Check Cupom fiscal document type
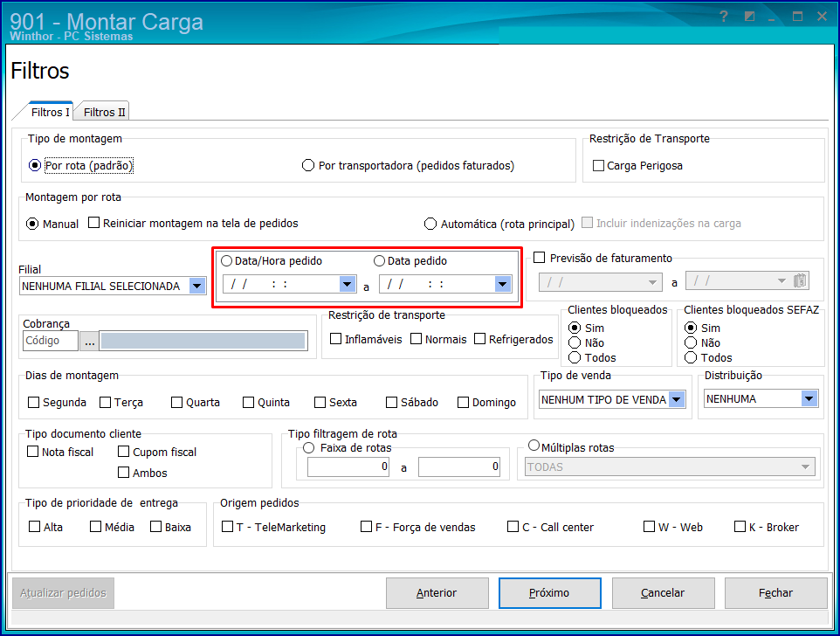The image size is (840, 636). coord(123,452)
